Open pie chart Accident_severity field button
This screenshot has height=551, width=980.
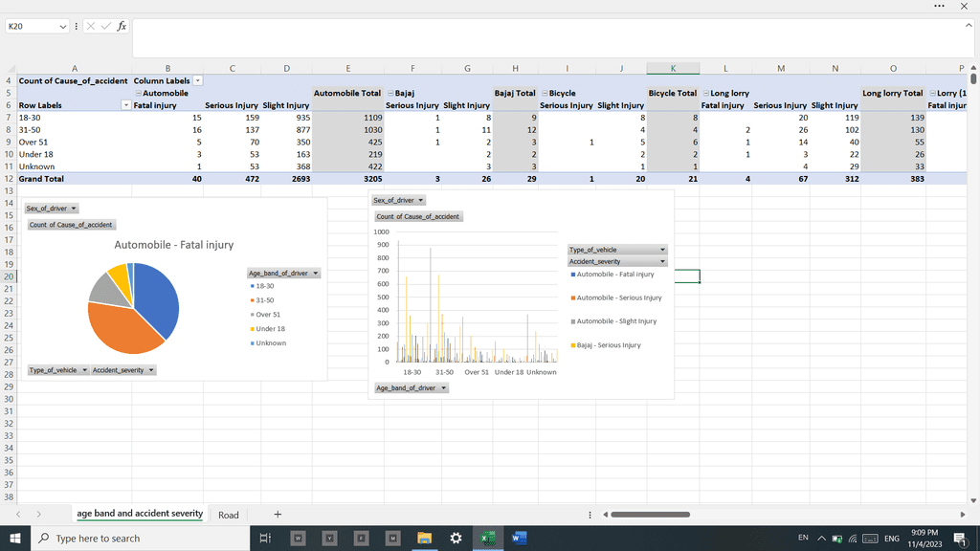pos(122,370)
